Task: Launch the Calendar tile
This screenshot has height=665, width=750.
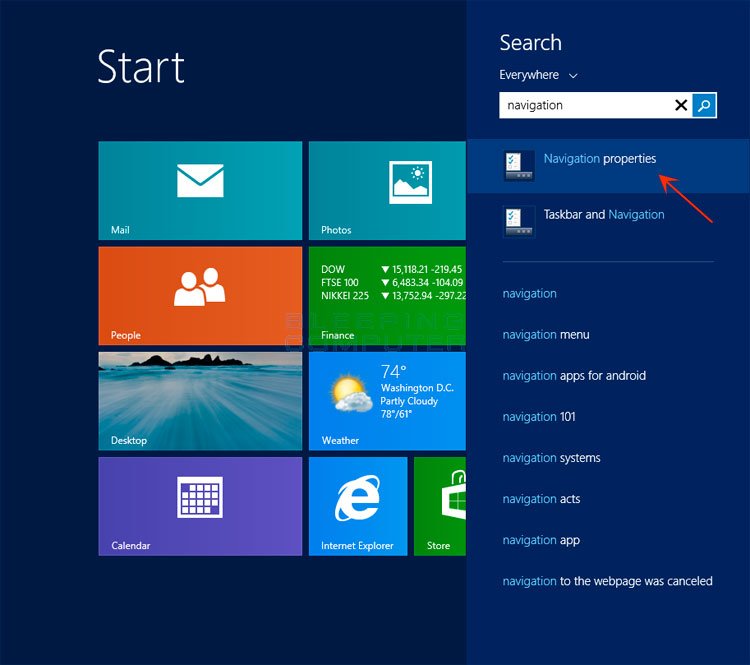Action: (200, 505)
